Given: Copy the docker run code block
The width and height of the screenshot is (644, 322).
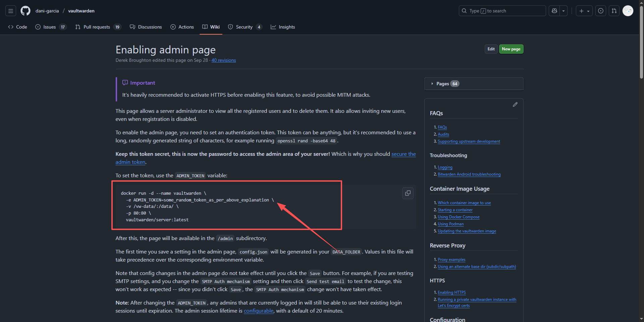Looking at the screenshot, I should pos(408,193).
